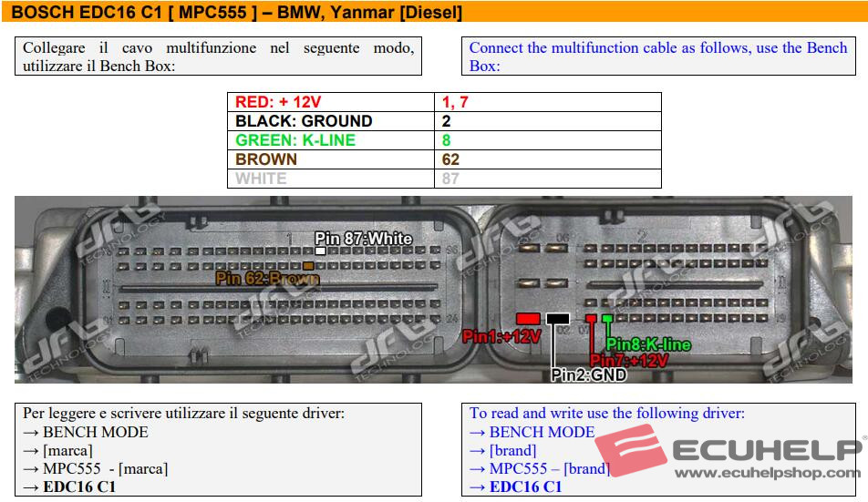This screenshot has width=868, height=502.
Task: Click the white Pin 87 marker square
Action: tap(320, 251)
